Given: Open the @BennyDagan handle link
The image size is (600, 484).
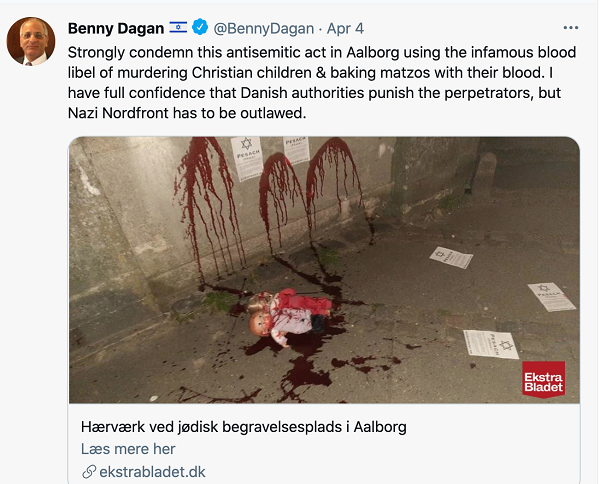Looking at the screenshot, I should pos(263,29).
